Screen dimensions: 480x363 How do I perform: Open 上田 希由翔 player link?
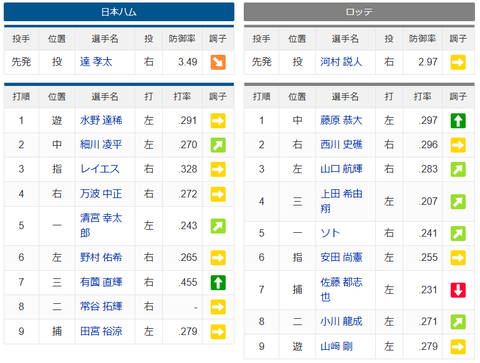pos(341,201)
